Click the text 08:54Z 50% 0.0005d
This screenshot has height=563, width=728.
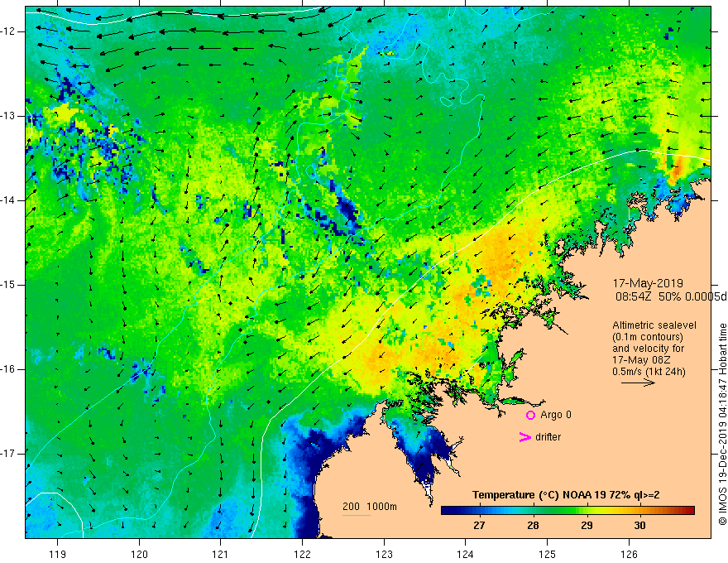coord(672,297)
